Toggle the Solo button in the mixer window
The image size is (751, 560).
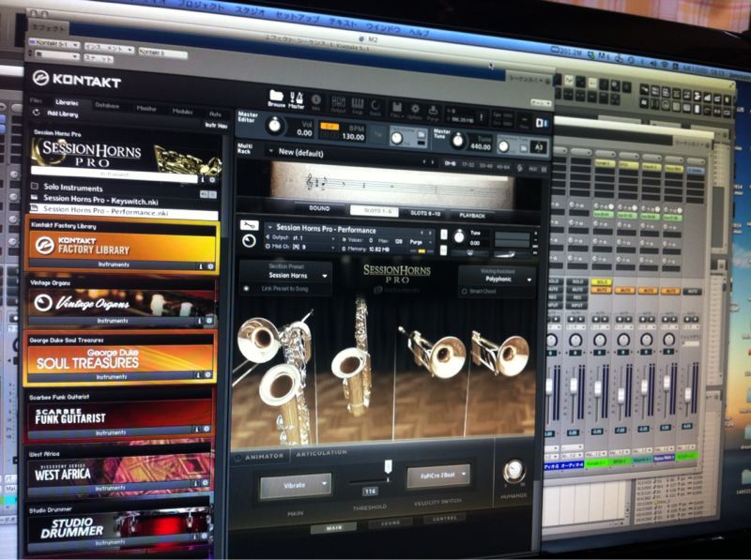(601, 282)
